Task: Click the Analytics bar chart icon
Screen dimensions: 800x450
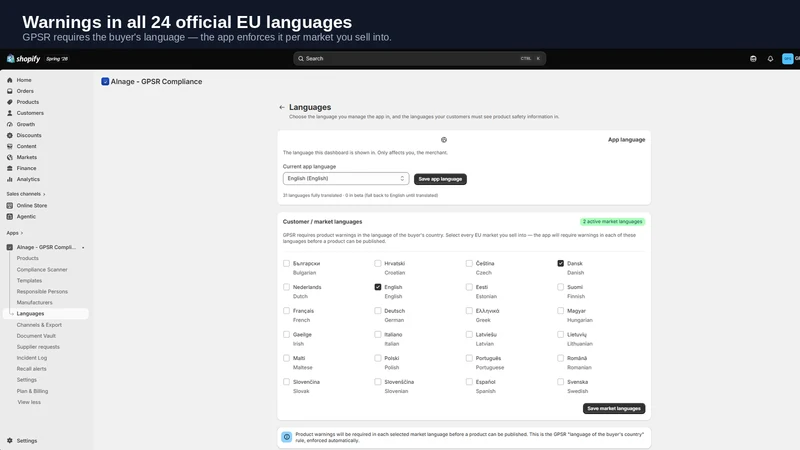Action: tap(10, 179)
